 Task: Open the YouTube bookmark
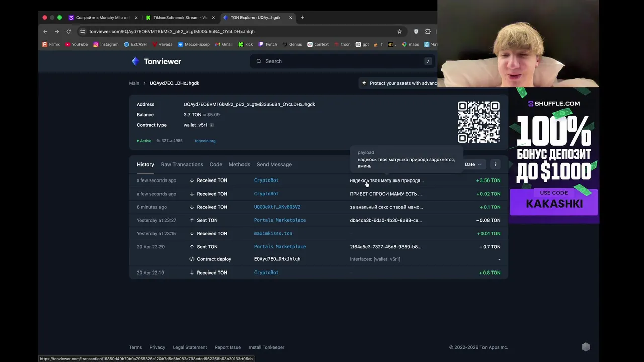click(x=76, y=44)
